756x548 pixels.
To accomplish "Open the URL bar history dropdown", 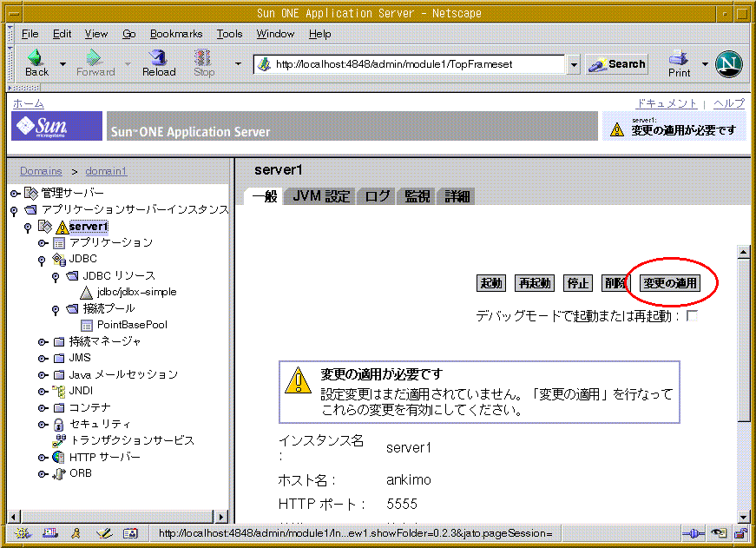I will click(x=573, y=64).
